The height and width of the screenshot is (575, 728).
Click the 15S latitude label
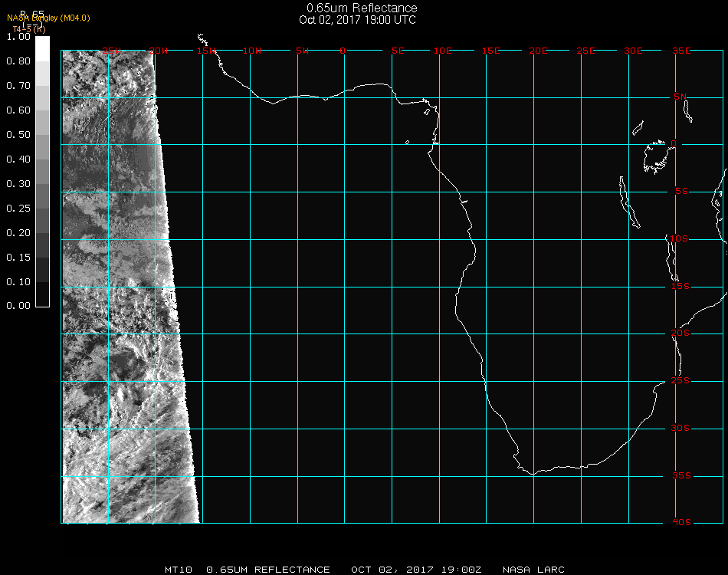click(680, 287)
